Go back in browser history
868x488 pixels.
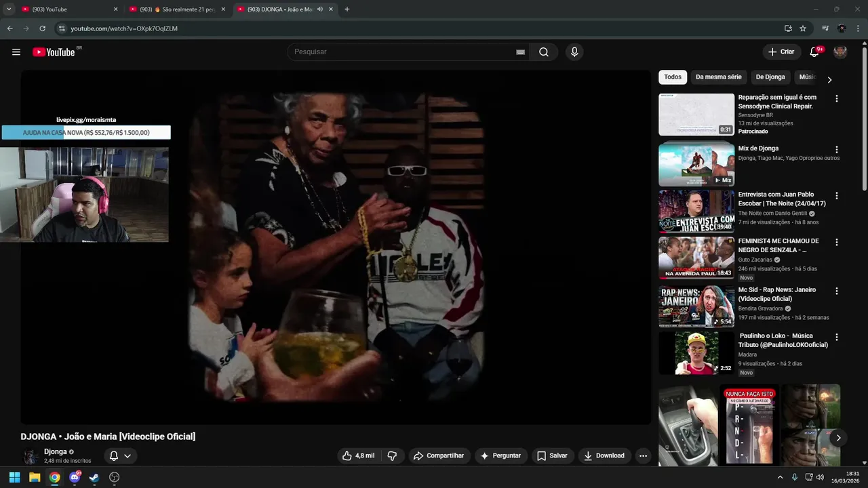click(9, 28)
